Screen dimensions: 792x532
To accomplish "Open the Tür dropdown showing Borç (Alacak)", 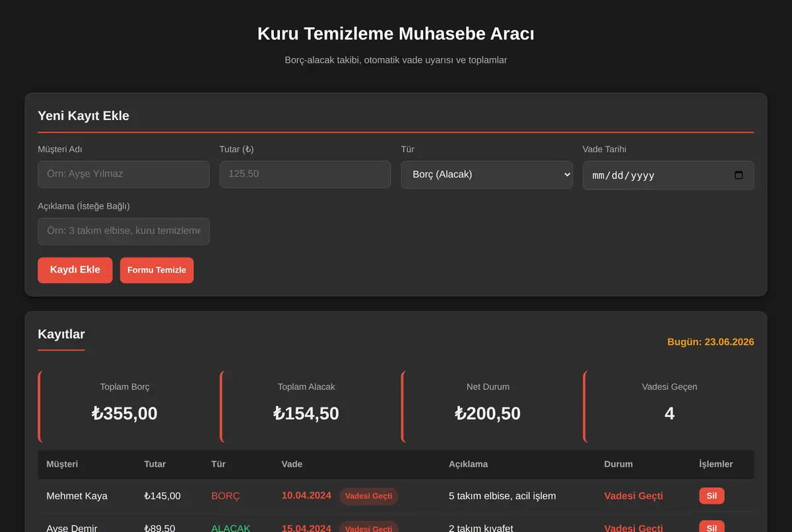I will (x=486, y=175).
